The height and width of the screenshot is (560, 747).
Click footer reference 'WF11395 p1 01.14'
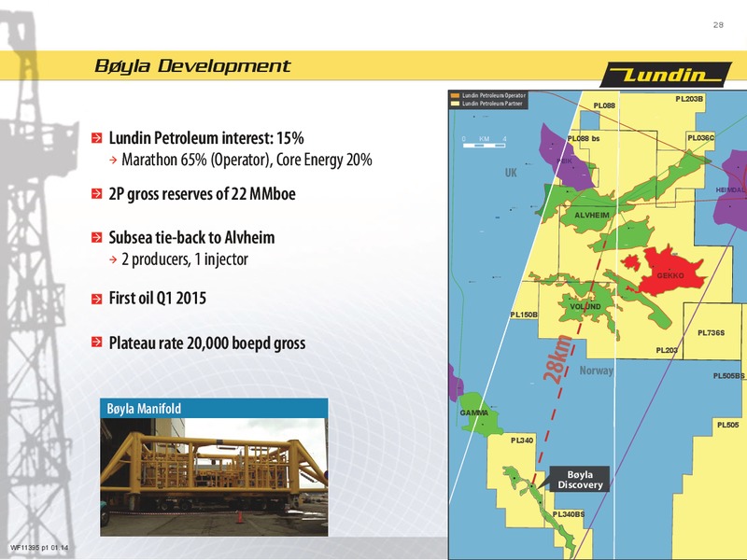coord(39,548)
